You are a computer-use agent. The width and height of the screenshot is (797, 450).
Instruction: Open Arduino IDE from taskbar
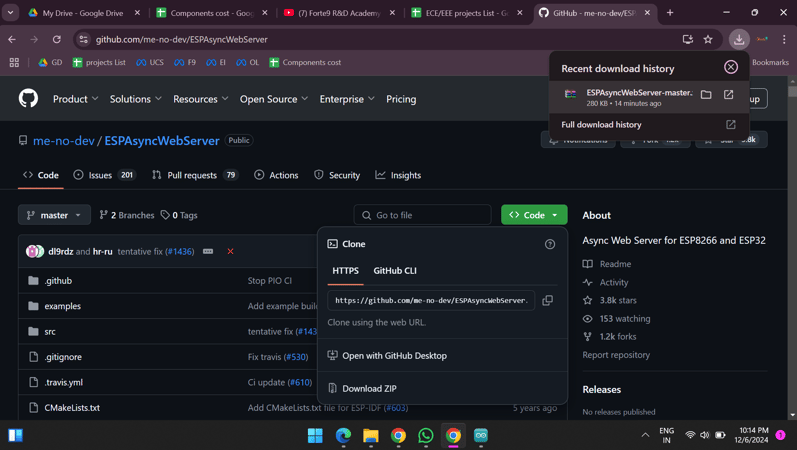point(480,436)
